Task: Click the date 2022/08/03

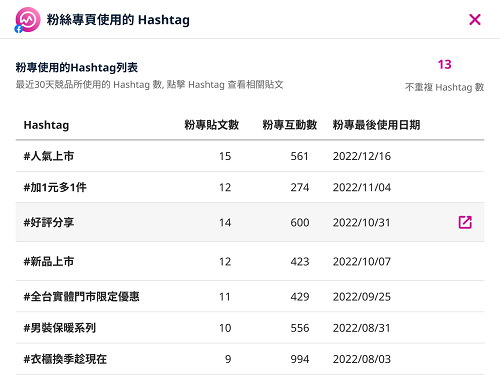Action: coord(362,359)
